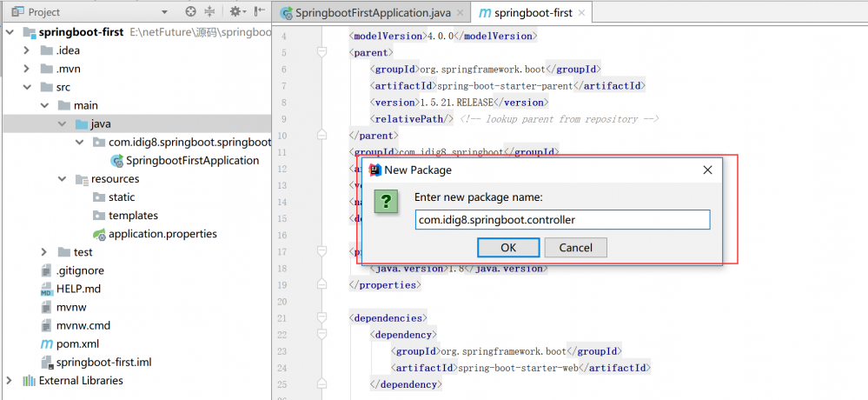868x400 pixels.
Task: Click the SpringbootFirstApplication class icon in tree
Action: coord(116,161)
